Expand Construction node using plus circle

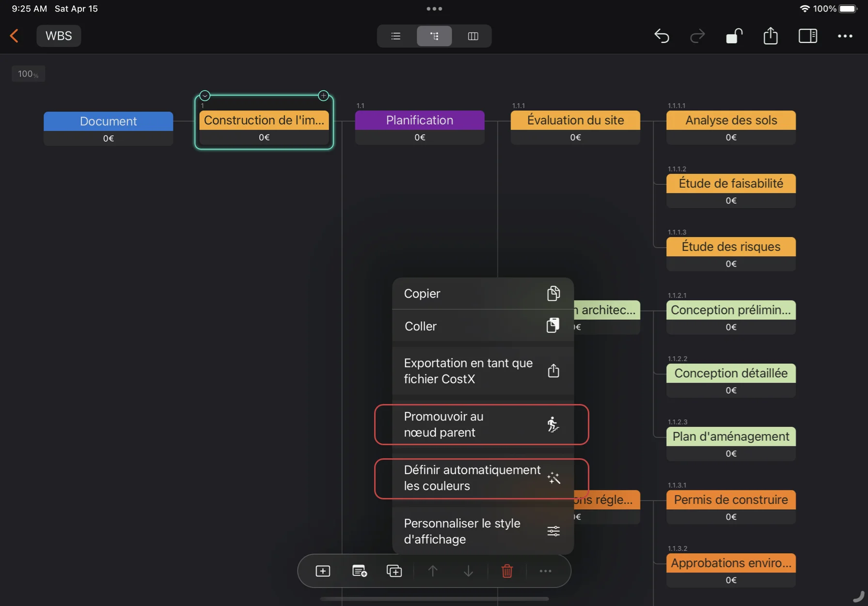[x=323, y=95]
